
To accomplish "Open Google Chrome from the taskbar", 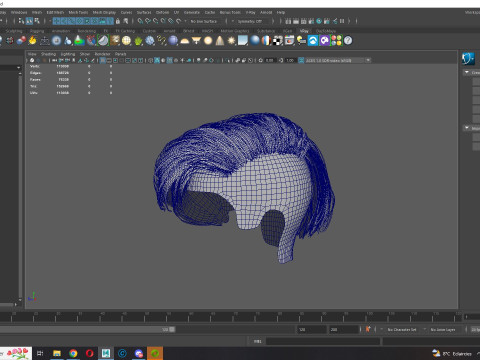I will (73, 353).
